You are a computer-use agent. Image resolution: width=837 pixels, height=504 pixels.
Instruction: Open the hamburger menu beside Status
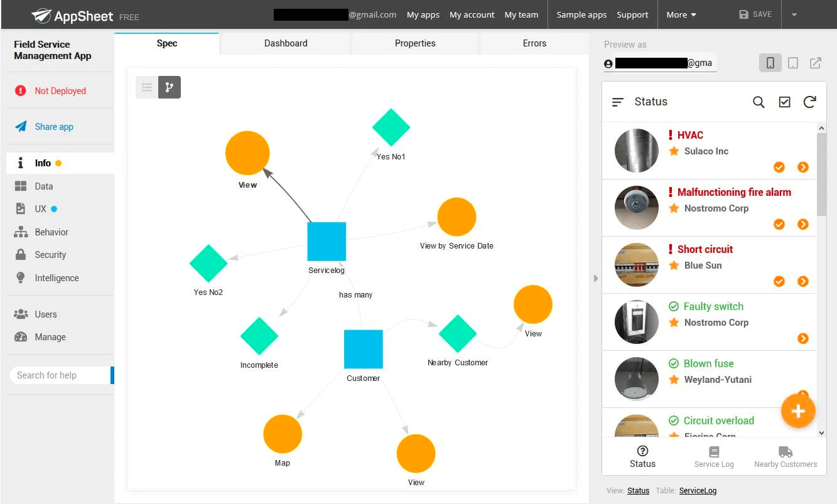618,102
